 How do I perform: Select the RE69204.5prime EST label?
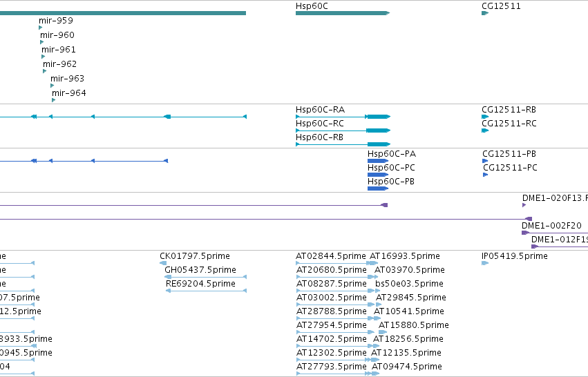point(200,284)
